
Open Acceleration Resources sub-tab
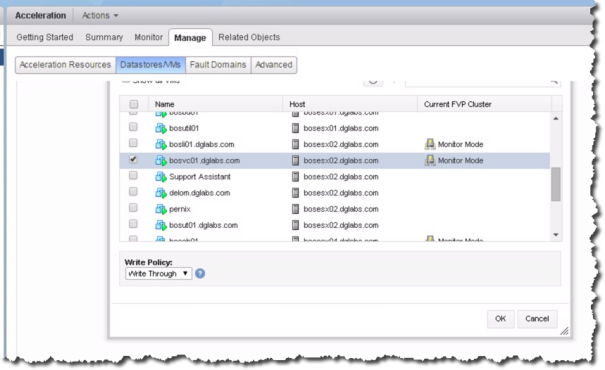click(66, 65)
